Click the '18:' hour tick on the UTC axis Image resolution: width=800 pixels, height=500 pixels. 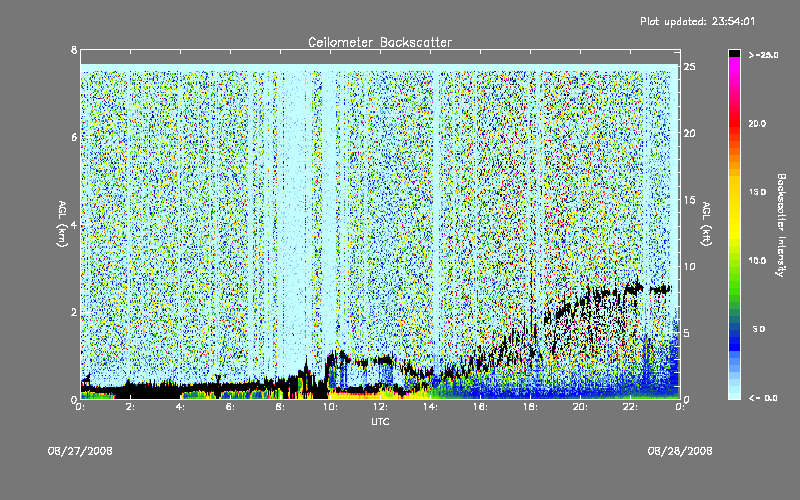coord(530,407)
